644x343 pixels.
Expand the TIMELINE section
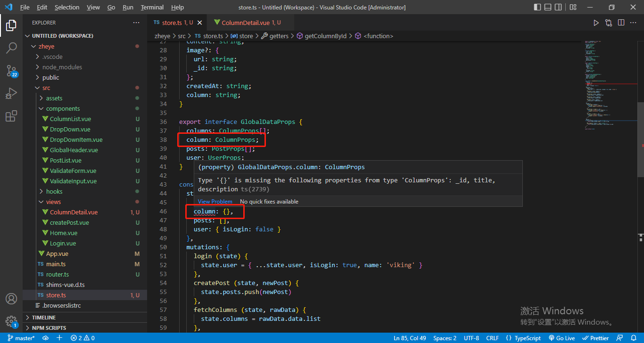(x=43, y=318)
